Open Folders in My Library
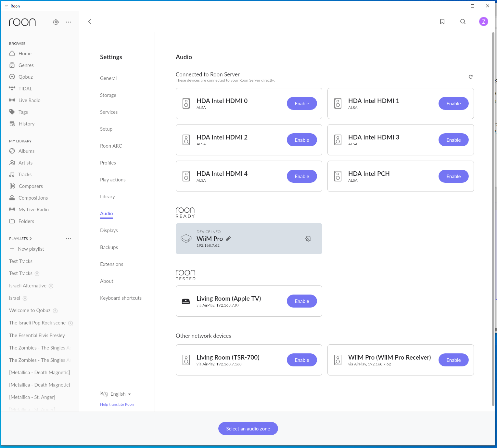This screenshot has height=448, width=497. 21,221
